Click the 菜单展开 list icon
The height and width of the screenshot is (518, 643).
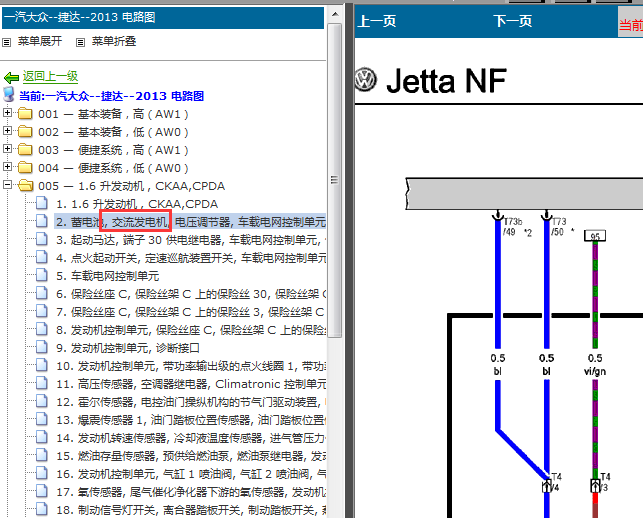pos(7,42)
